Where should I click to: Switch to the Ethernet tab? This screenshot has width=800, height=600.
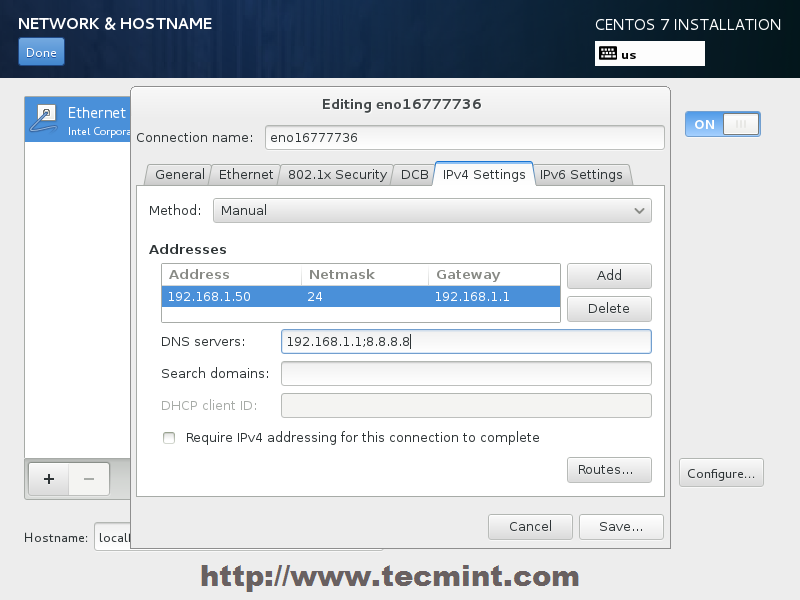click(245, 174)
